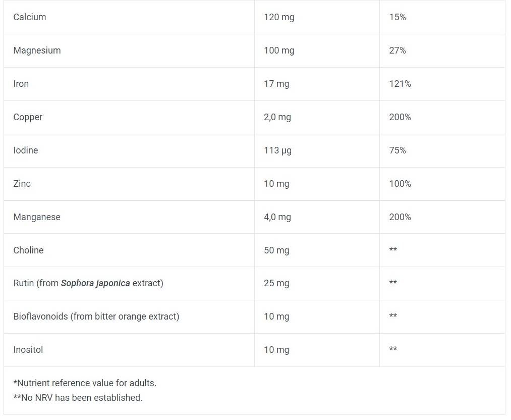Image resolution: width=511 pixels, height=420 pixels.
Task: Click the Iron row label
Action: (x=21, y=84)
